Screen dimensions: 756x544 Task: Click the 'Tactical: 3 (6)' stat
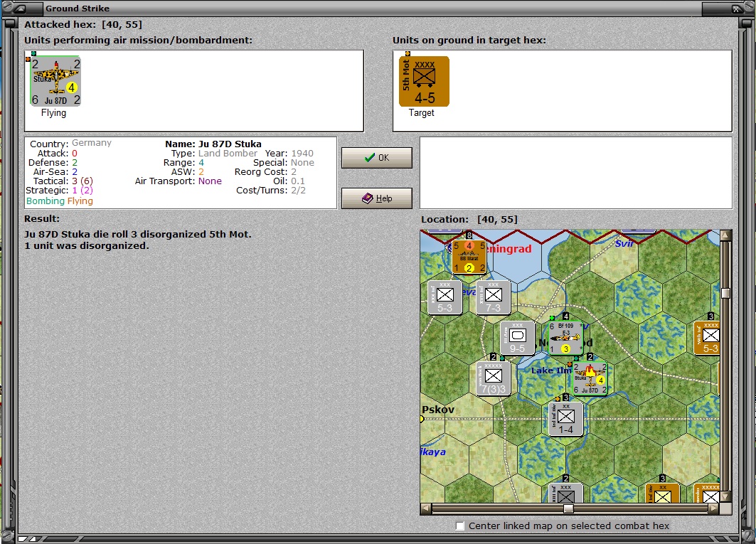tap(63, 181)
